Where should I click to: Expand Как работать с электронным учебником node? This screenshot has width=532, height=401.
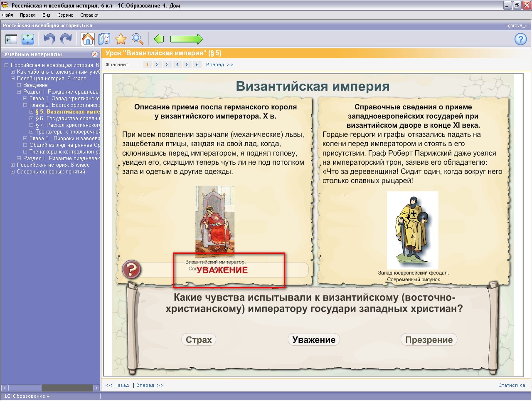click(x=12, y=72)
